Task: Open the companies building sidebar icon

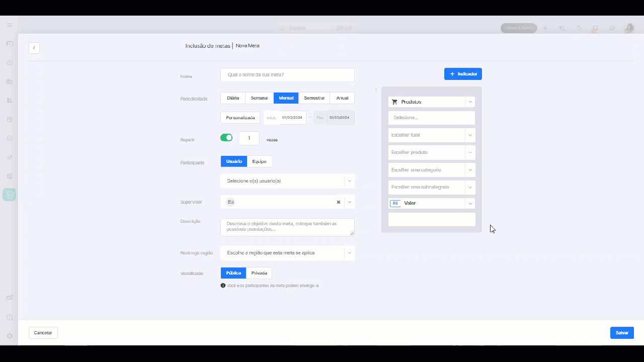Action: (x=10, y=81)
